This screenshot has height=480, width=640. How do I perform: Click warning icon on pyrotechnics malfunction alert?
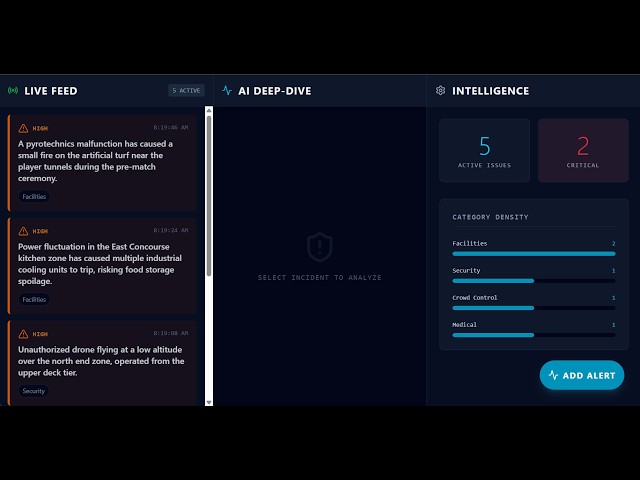(x=23, y=129)
